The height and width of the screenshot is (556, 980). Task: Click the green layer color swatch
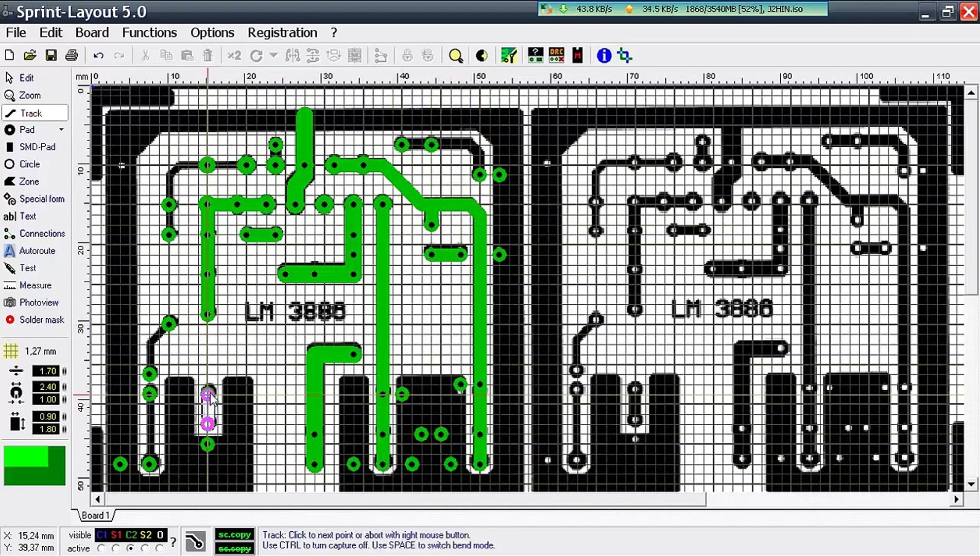click(x=35, y=466)
